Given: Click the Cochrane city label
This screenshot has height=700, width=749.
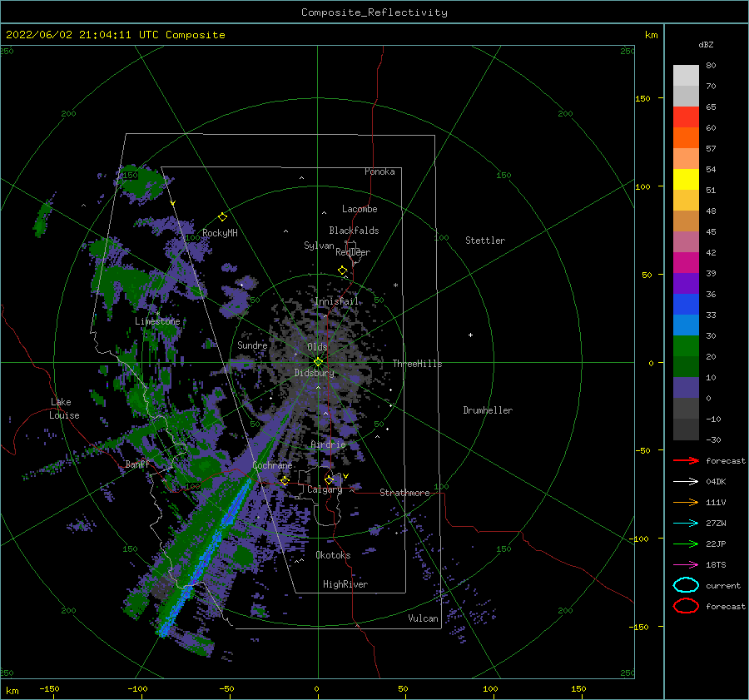Looking at the screenshot, I should point(272,465).
